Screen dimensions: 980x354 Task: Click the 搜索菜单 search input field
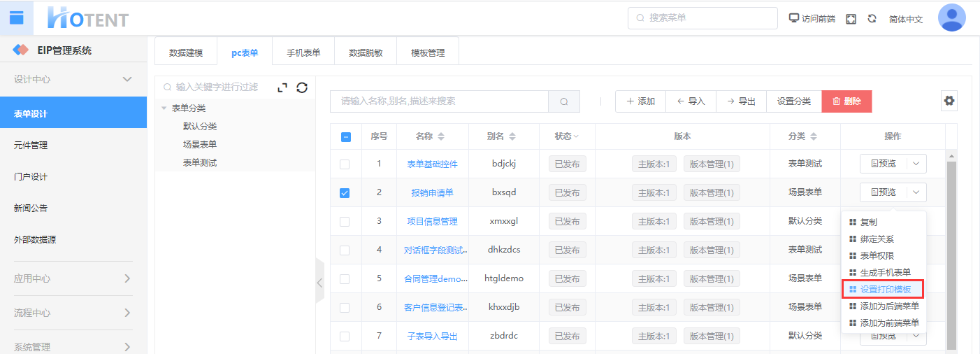(x=702, y=18)
